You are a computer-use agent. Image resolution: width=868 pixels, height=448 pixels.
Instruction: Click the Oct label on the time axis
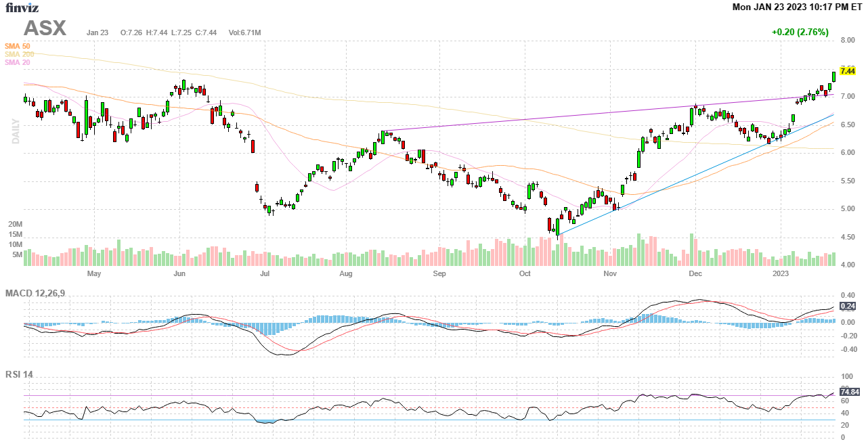click(525, 274)
